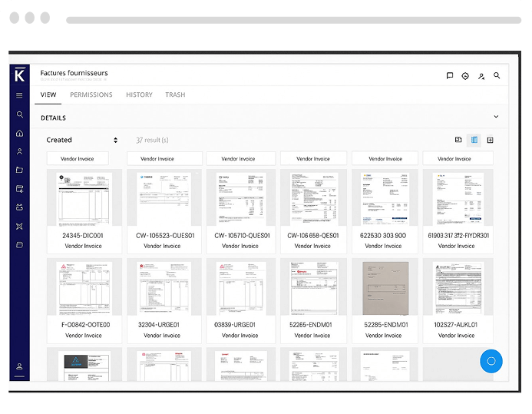Go to home via the sidebar house icon
Screen dimensions: 532x414
(20, 133)
